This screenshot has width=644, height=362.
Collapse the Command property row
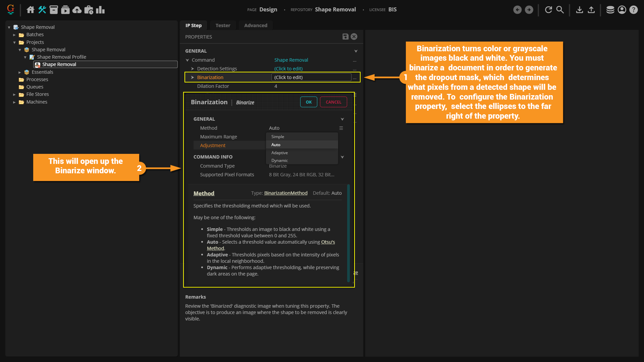click(187, 60)
